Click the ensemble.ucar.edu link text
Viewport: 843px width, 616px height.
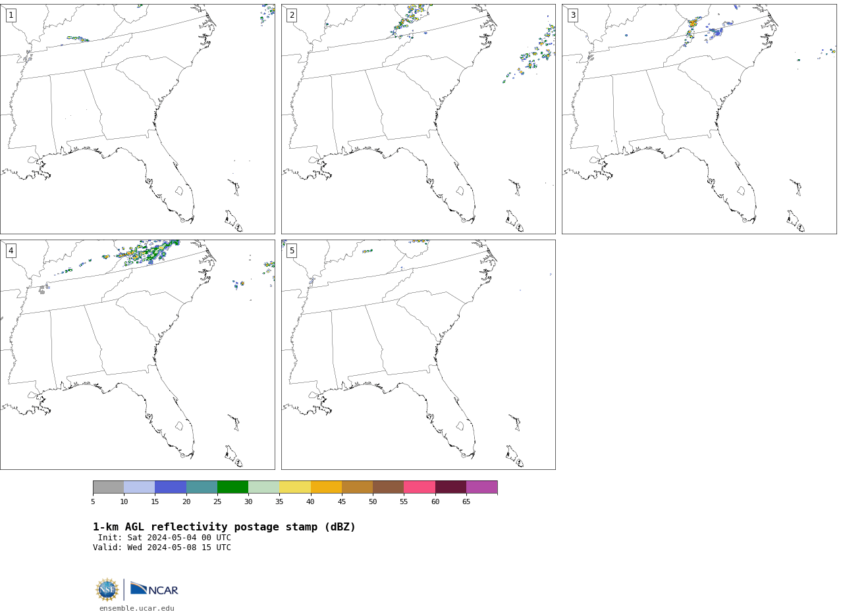[137, 609]
